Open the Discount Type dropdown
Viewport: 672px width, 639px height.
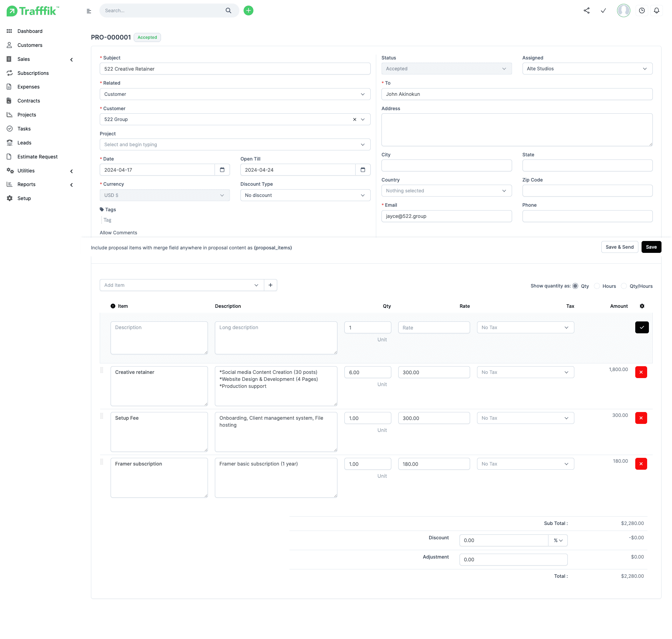pos(305,195)
